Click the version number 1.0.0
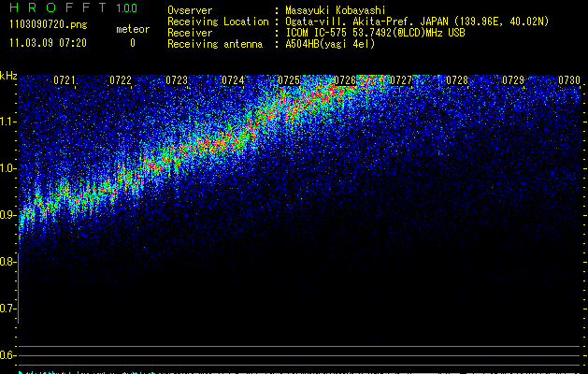This screenshot has width=588, height=374. (x=126, y=8)
